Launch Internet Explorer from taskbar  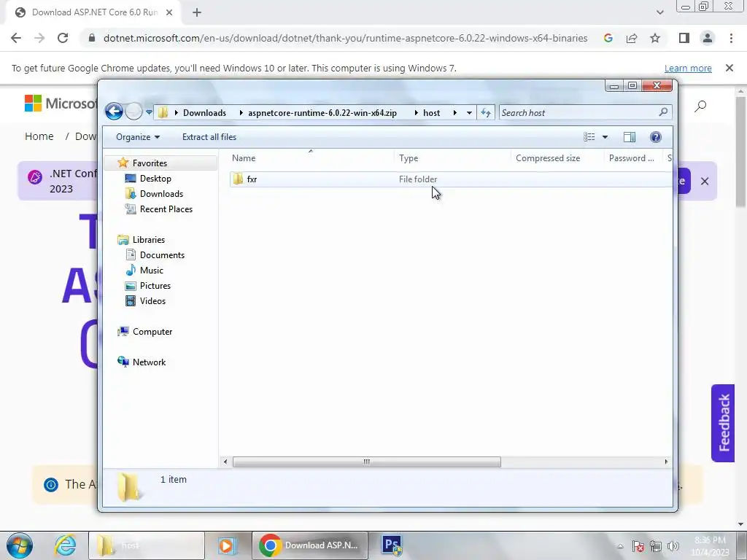click(65, 545)
